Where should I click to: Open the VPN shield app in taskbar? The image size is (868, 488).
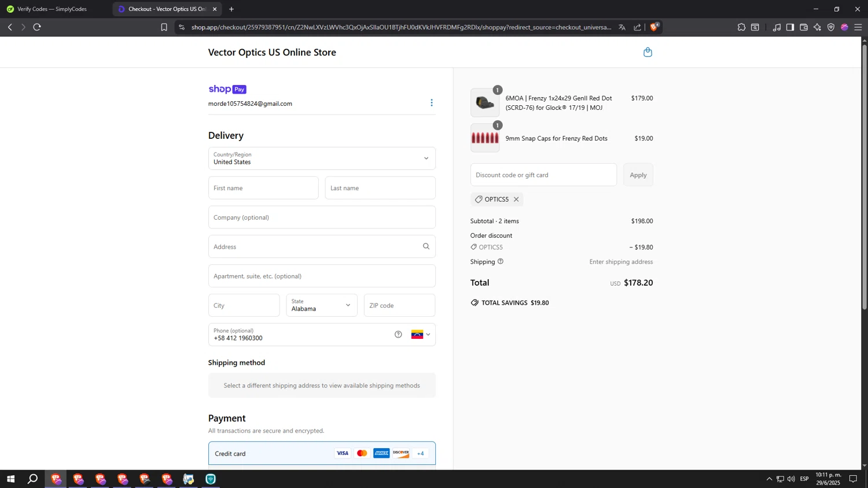[211, 479]
